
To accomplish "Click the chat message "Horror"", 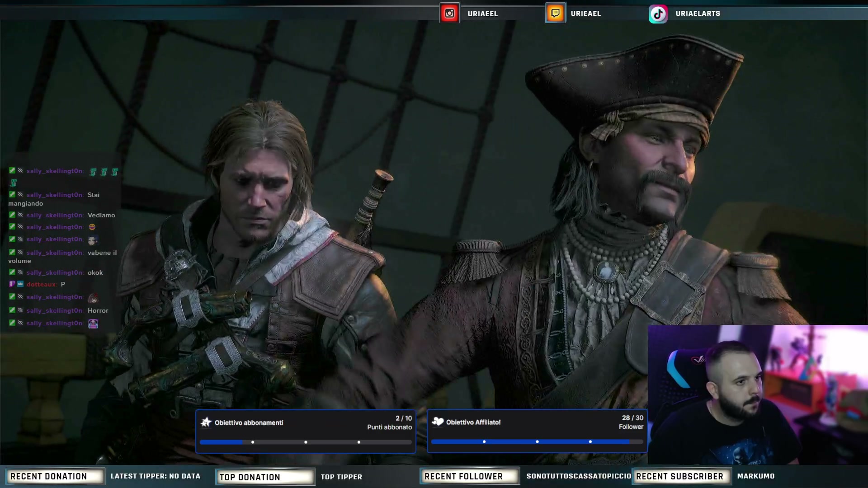I will (x=98, y=310).
